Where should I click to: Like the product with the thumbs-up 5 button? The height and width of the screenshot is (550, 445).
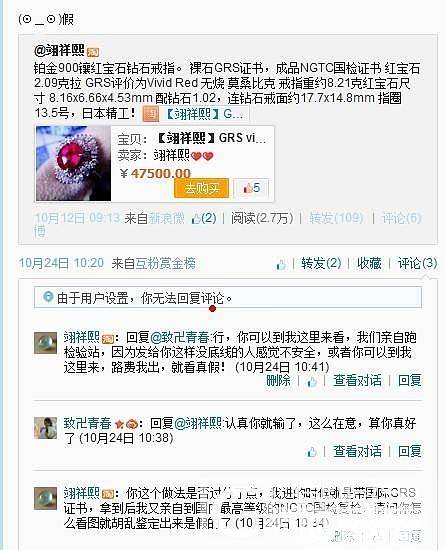point(251,188)
